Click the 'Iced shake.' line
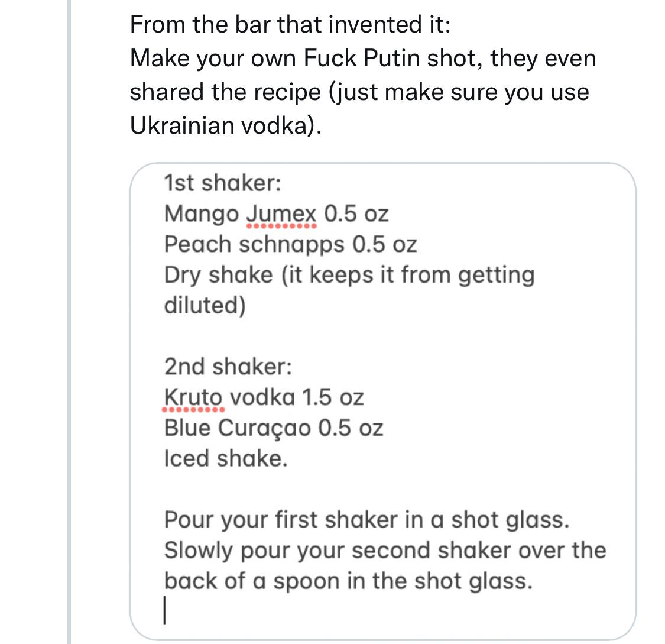This screenshot has height=644, width=665. point(226,459)
